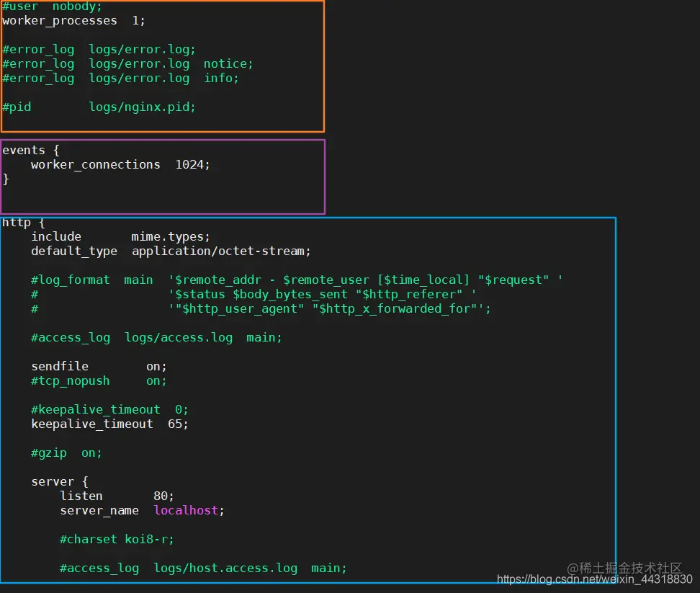Click the '#keepalive_timeout 0;' comment line
Viewport: 700px width, 593px height.
tap(109, 410)
